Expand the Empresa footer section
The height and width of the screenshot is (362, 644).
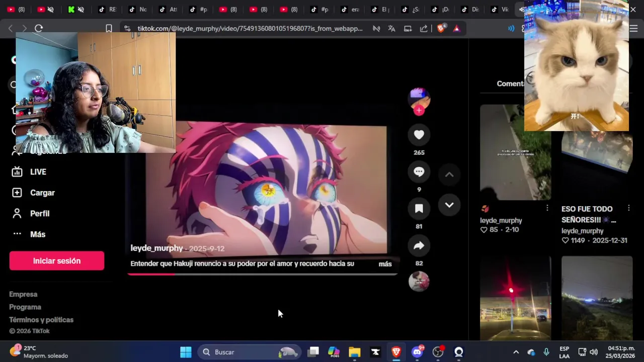tap(23, 294)
